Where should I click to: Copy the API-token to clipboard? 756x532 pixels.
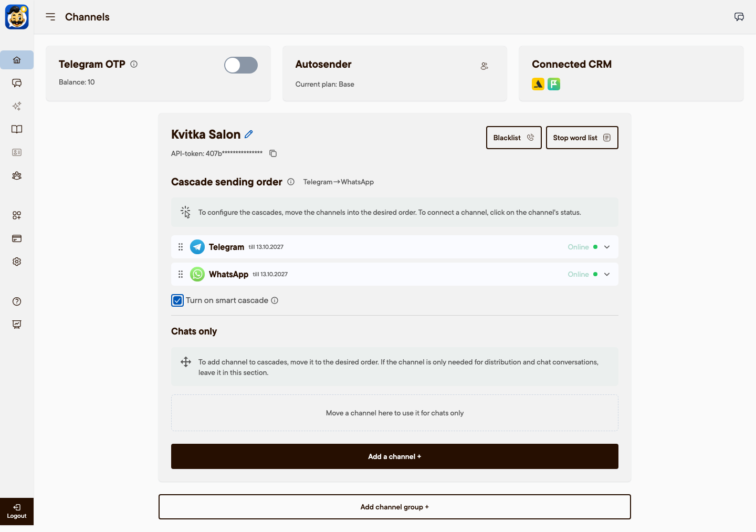pyautogui.click(x=273, y=153)
